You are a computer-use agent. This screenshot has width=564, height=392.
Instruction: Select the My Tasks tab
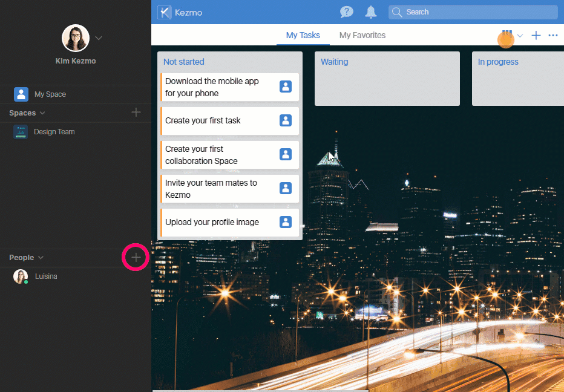tap(303, 36)
